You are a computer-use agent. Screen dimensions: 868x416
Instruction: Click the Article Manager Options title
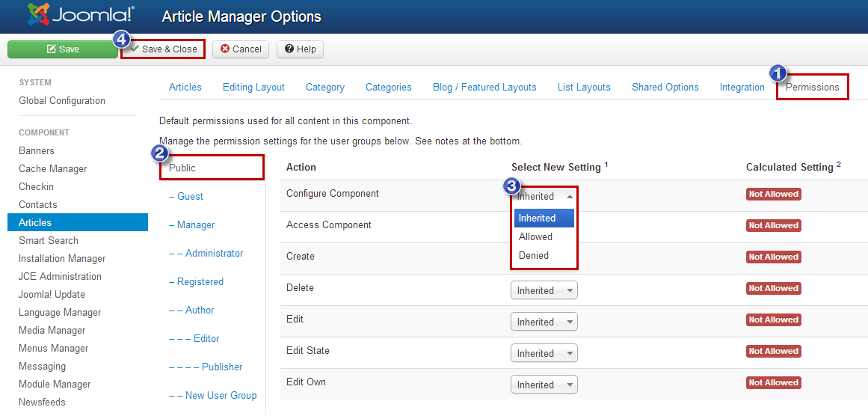[241, 16]
